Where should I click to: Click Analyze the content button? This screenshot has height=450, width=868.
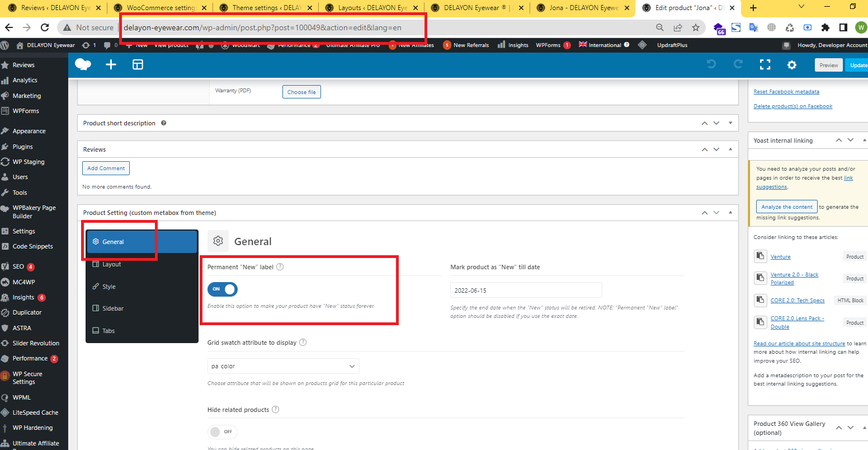787,207
